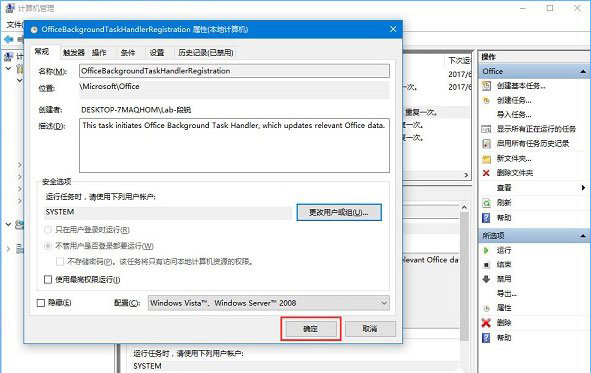Click the 帮助 icon under the Office section

click(x=487, y=217)
